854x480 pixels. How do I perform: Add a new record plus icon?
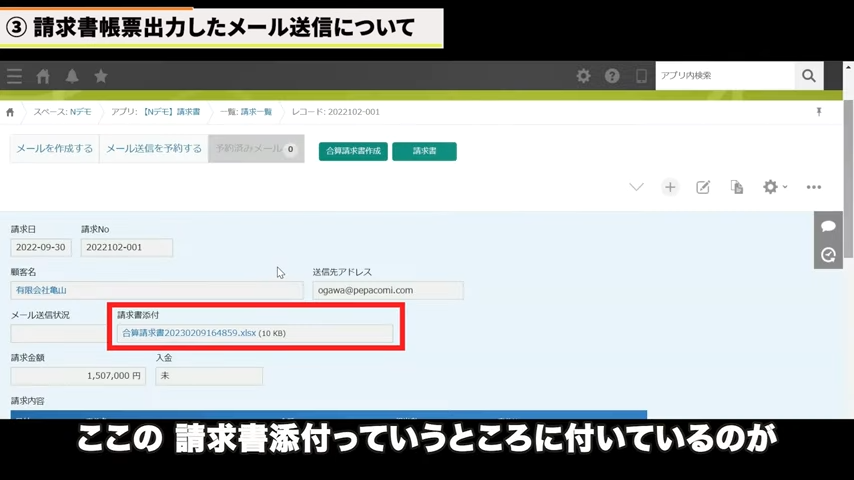(670, 187)
